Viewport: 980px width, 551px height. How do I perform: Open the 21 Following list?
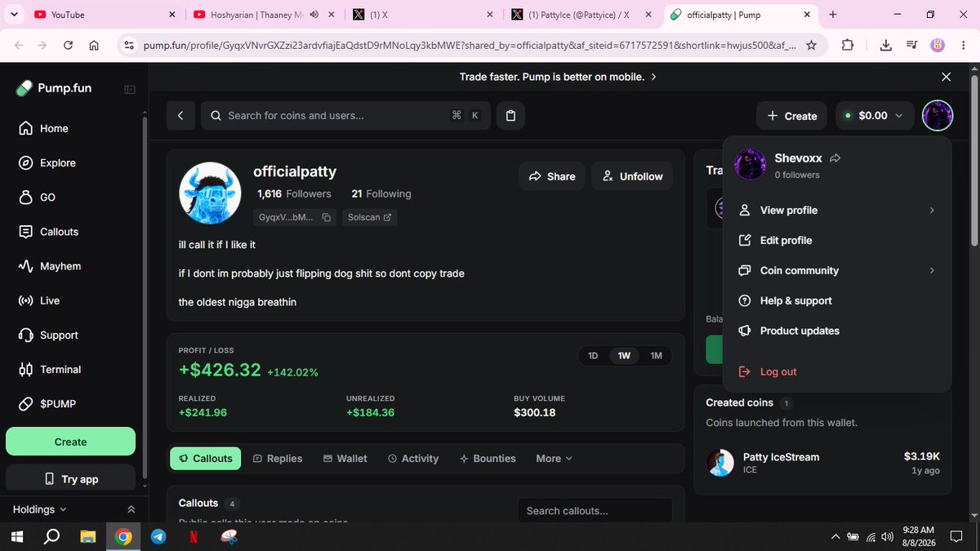[381, 193]
